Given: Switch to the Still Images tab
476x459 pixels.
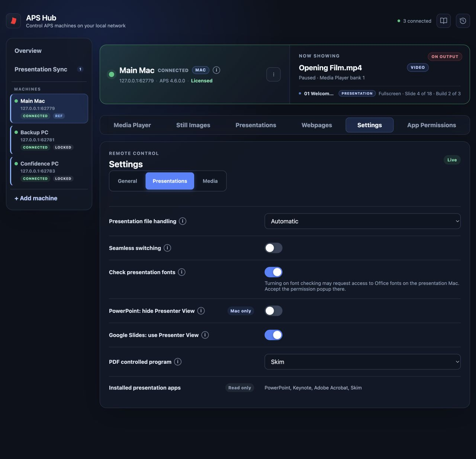Looking at the screenshot, I should point(193,125).
